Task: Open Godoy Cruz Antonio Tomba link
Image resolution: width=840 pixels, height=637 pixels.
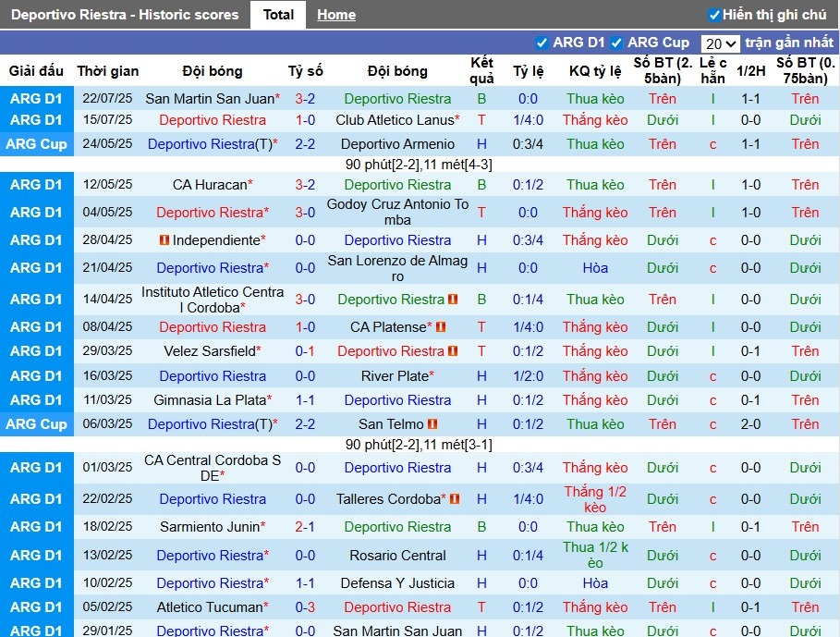Action: click(x=397, y=212)
